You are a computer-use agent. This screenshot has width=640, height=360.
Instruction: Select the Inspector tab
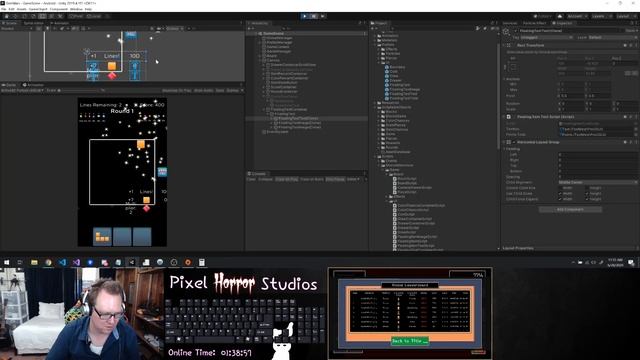click(x=562, y=23)
